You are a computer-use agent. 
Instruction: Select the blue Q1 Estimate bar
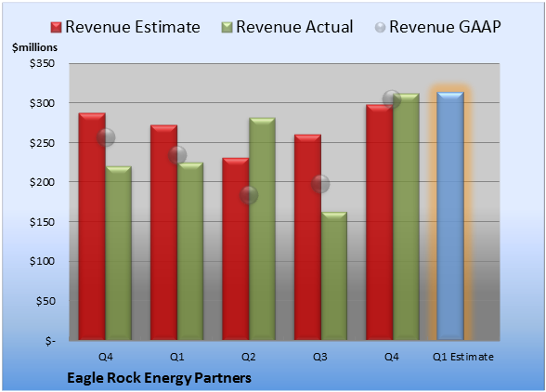[450, 216]
